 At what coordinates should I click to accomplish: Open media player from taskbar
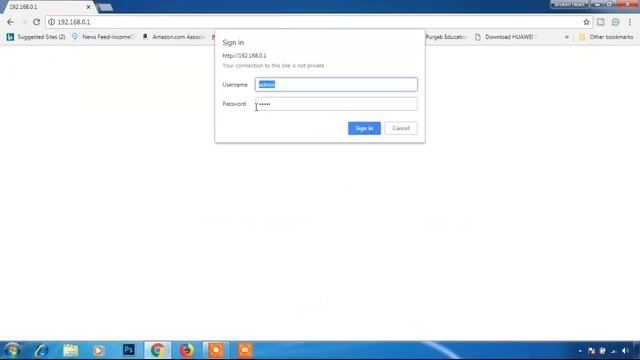98,350
